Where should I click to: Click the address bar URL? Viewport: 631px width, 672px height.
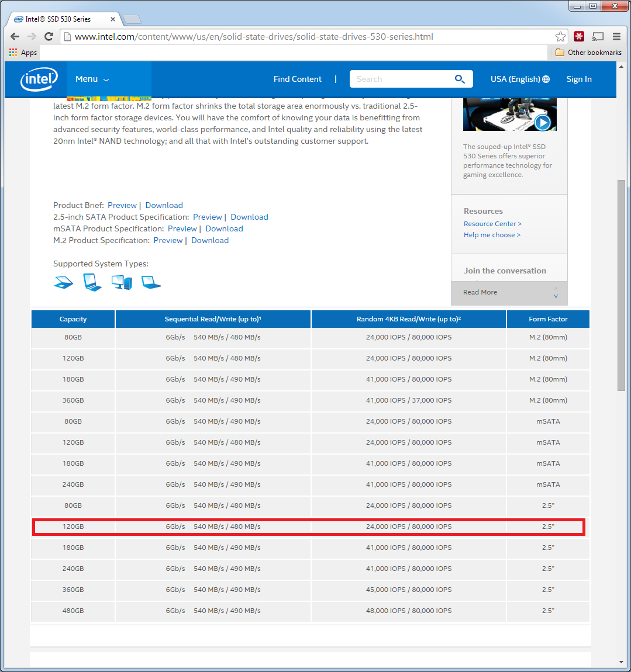click(x=254, y=37)
